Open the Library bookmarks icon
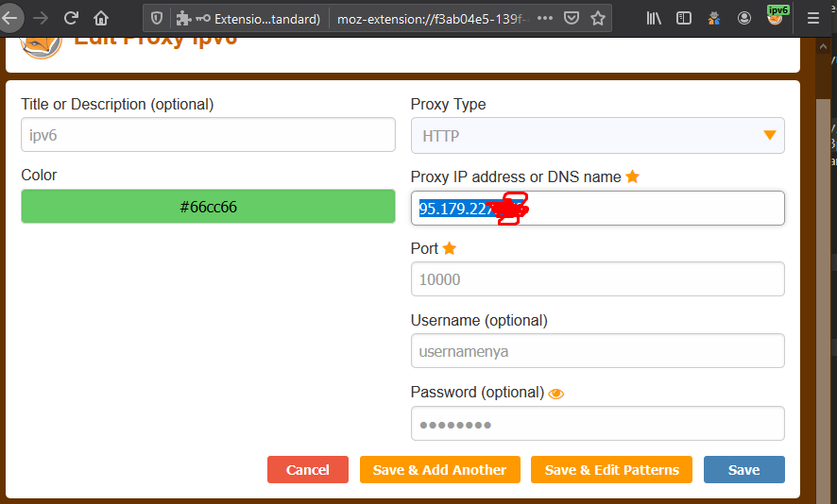 click(x=654, y=18)
